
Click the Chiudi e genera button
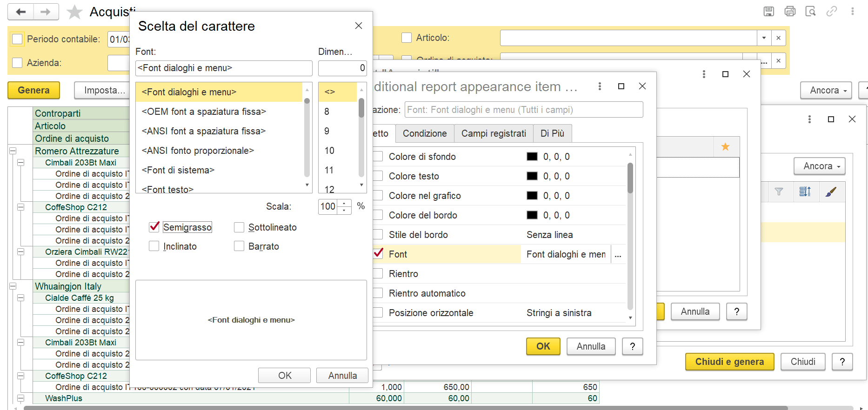(729, 362)
